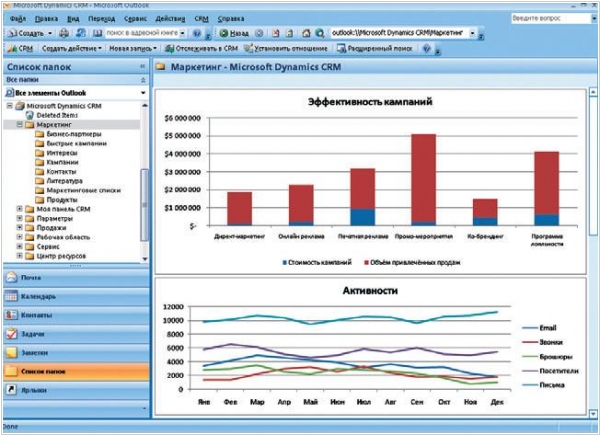
Task: Collapse the Microsoft Dynamics CRM tree node
Action: click(10, 106)
